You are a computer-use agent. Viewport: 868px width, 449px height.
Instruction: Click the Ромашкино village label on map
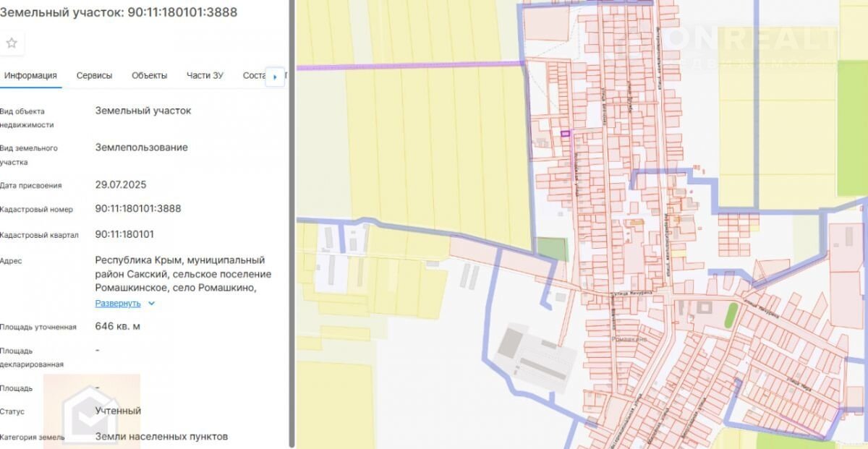click(628, 338)
